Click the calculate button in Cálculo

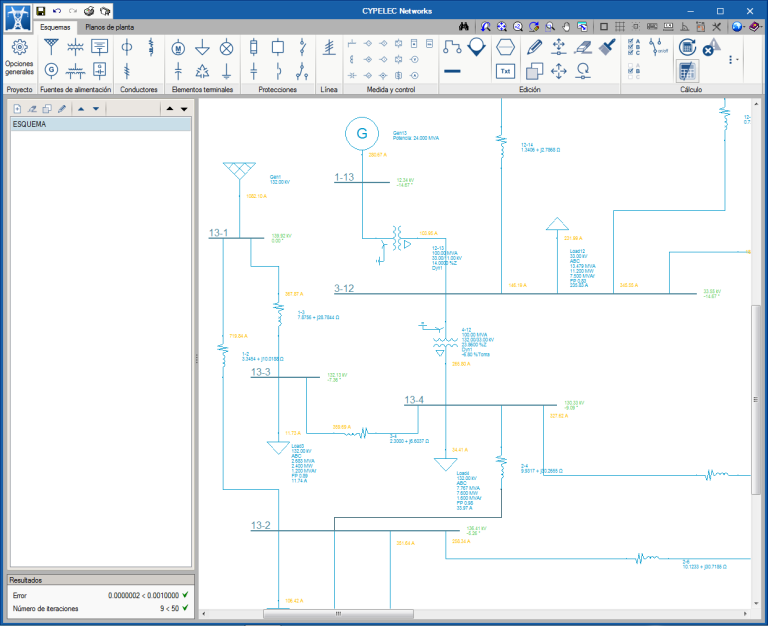tap(687, 47)
